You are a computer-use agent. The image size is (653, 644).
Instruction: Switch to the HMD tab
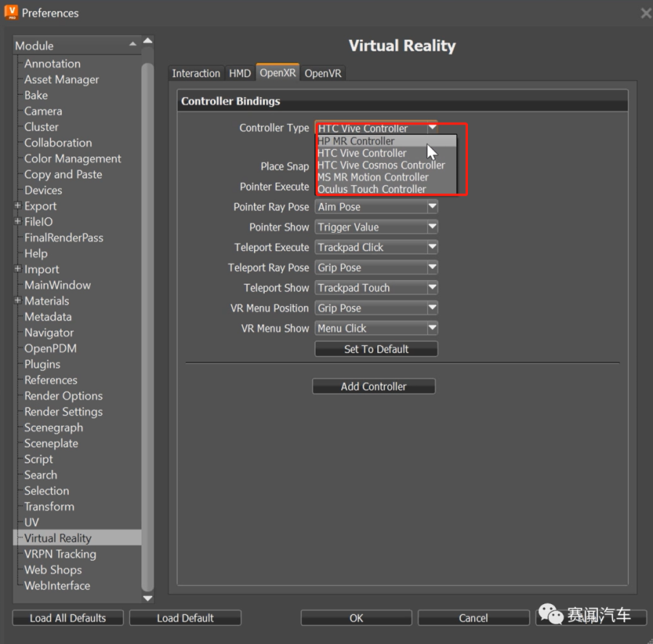(239, 73)
